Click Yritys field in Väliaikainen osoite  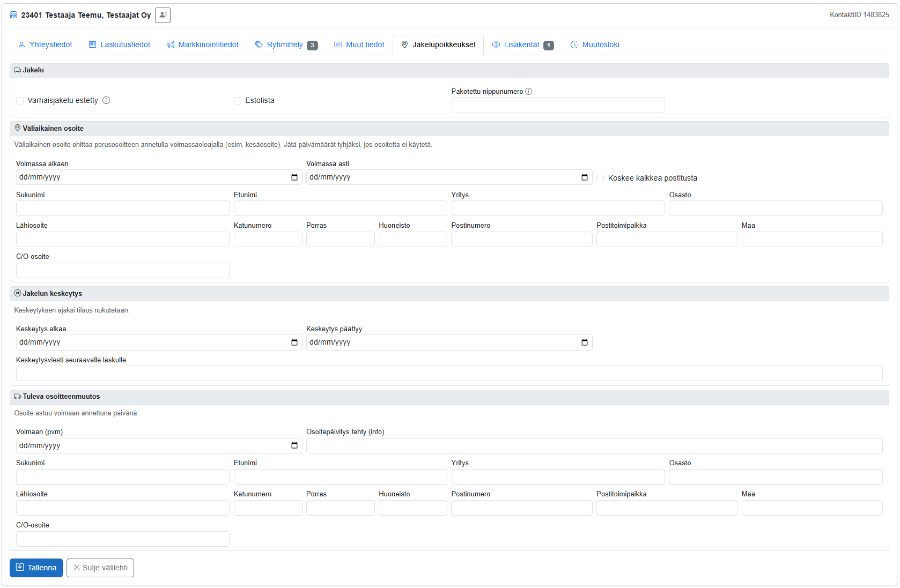pos(558,209)
